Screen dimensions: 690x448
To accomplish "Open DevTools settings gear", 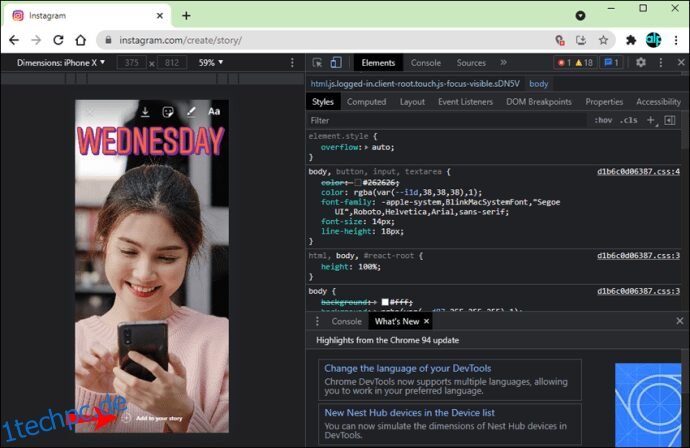I will 641,62.
